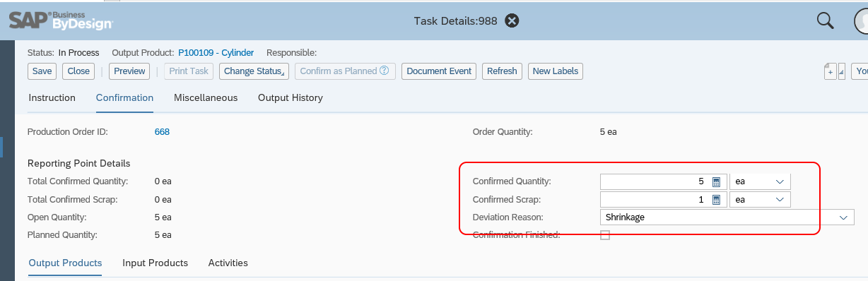Image resolution: width=868 pixels, height=281 pixels.
Task: Switch to the Input Products tab
Action: (155, 263)
